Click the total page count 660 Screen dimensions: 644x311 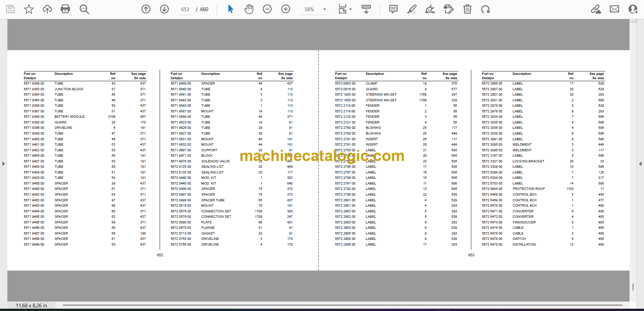[204, 9]
